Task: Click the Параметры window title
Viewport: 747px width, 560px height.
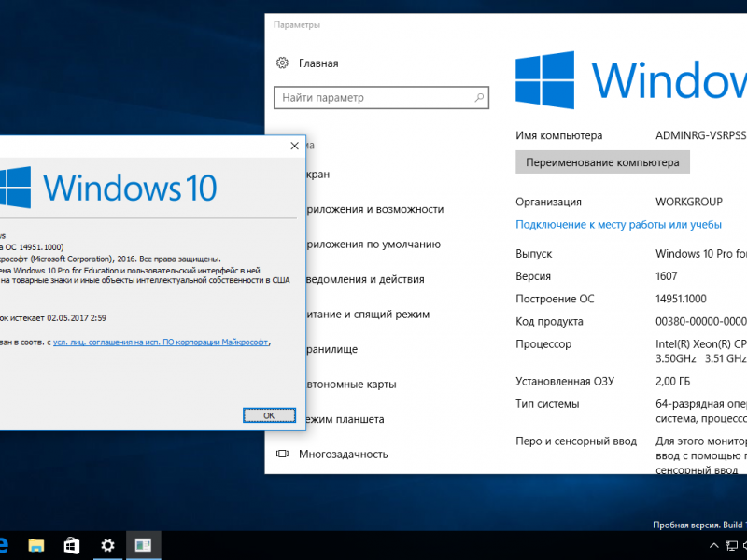Action: [297, 25]
